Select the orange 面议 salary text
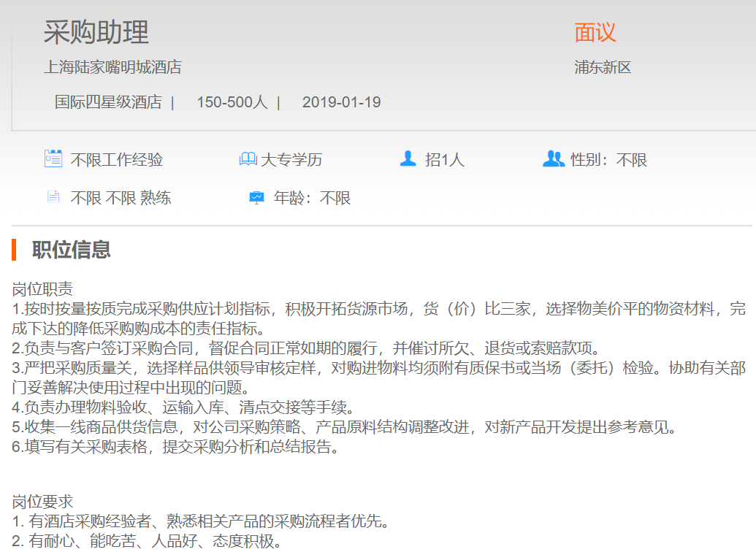Image resolution: width=756 pixels, height=552 pixels. (595, 32)
